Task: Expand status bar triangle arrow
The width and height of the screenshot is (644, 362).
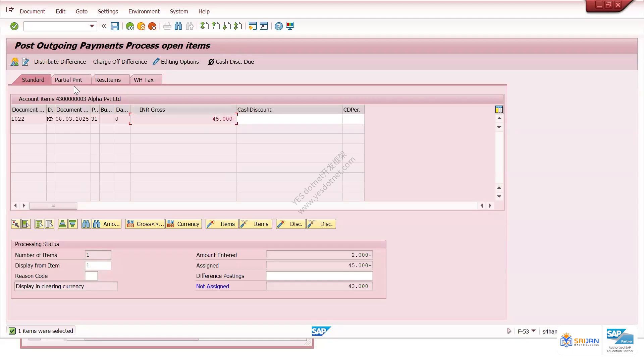Action: [x=509, y=331]
